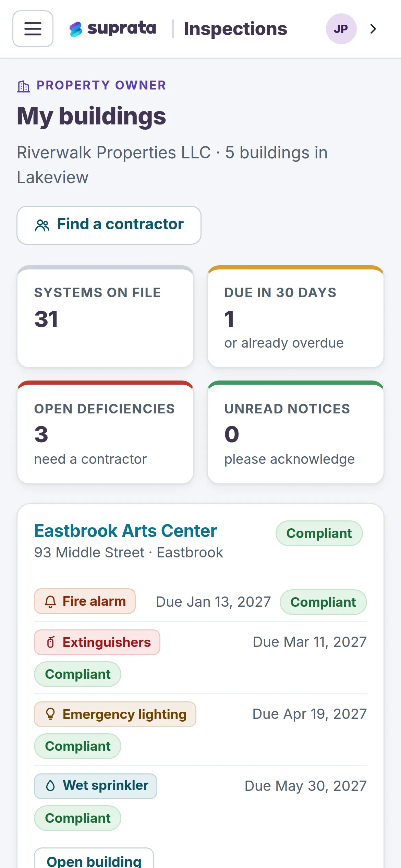
Task: Click the Due May 30, 2027 date
Action: click(306, 786)
